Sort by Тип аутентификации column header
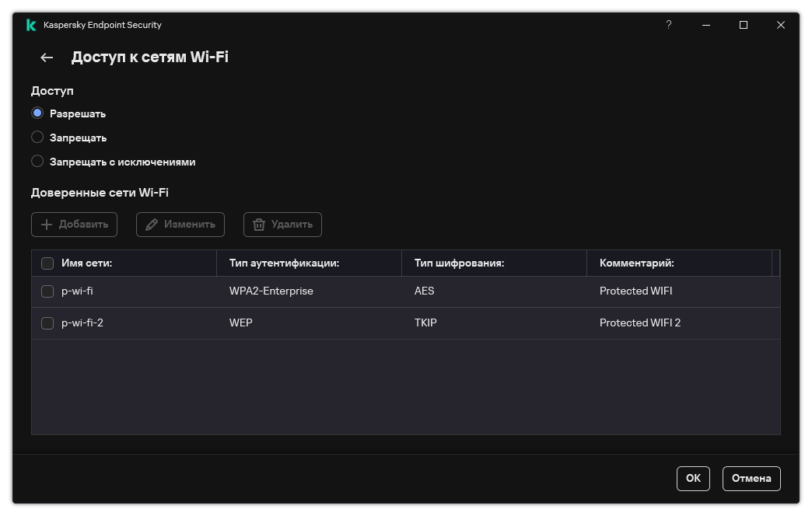The height and width of the screenshot is (516, 812). pos(284,263)
